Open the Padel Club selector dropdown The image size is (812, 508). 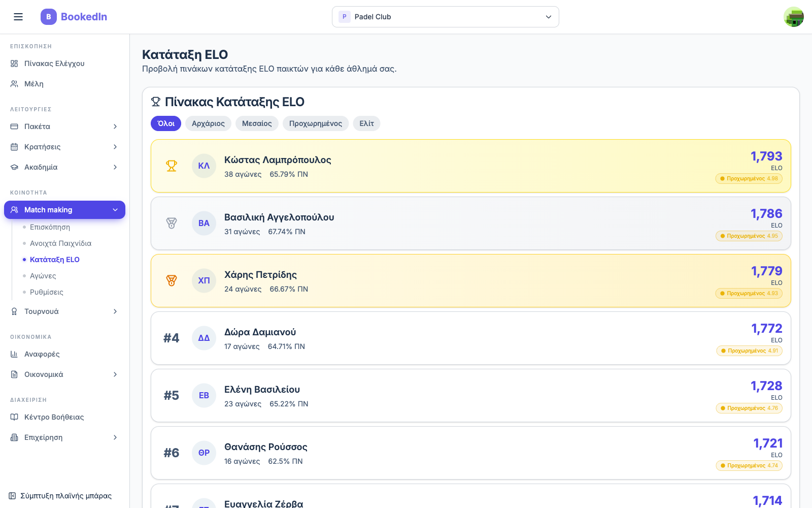pyautogui.click(x=446, y=17)
